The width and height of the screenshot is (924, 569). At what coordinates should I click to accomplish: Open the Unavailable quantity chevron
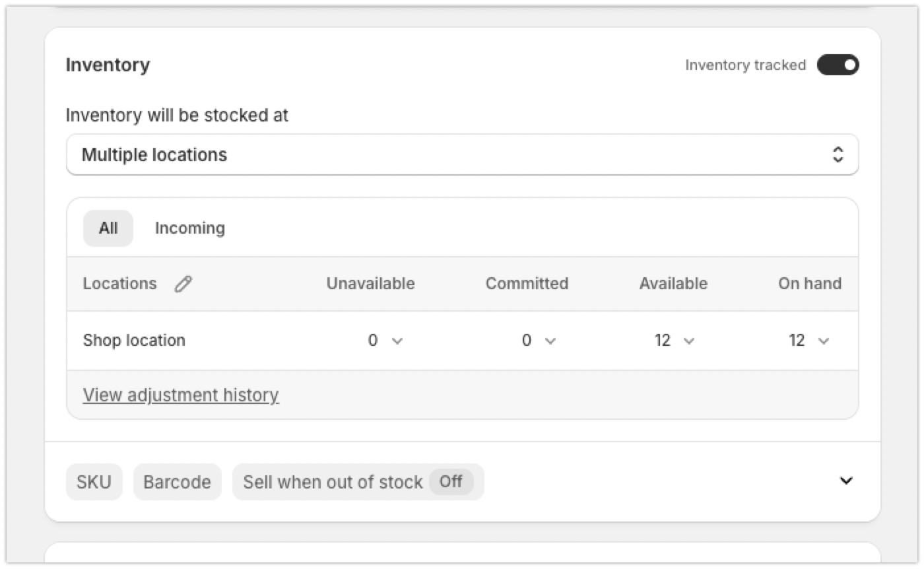pos(397,341)
